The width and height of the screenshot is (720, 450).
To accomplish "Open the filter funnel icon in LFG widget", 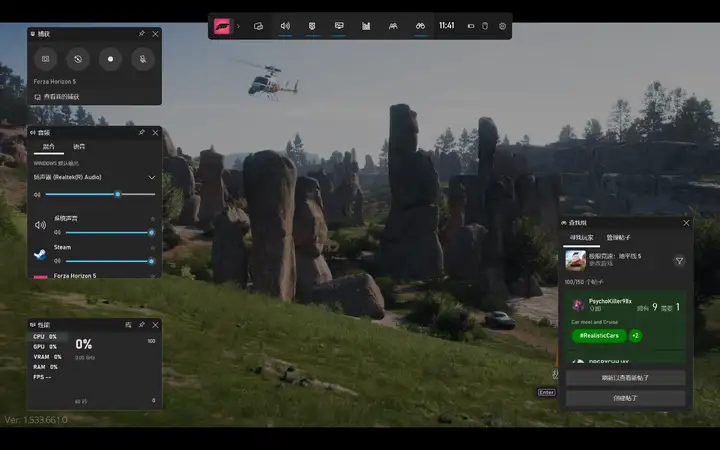I will (x=679, y=261).
